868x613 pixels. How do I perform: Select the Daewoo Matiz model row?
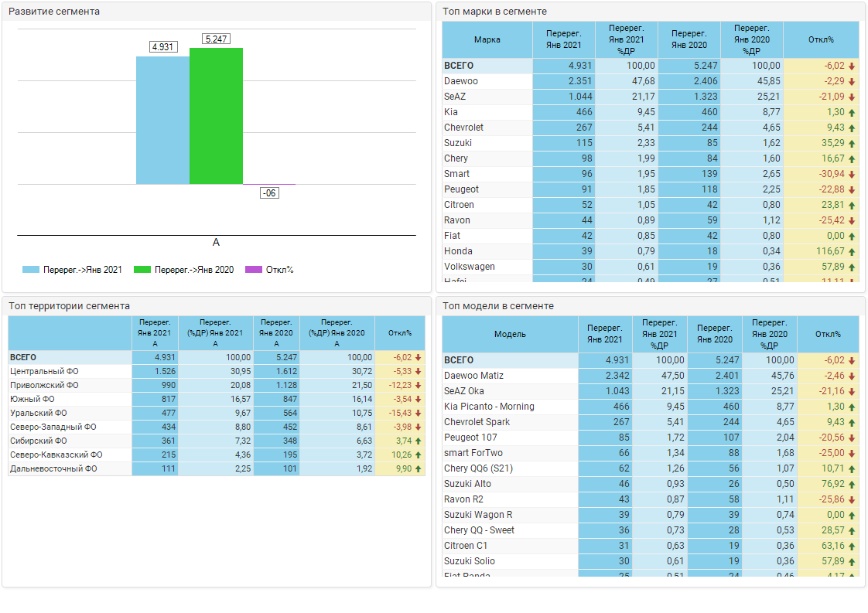tap(473, 376)
